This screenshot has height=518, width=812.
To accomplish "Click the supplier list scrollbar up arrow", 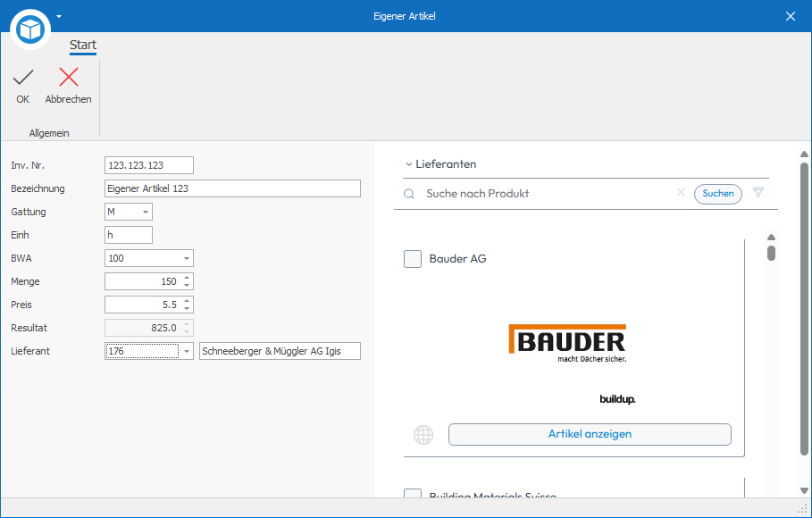I will 771,238.
